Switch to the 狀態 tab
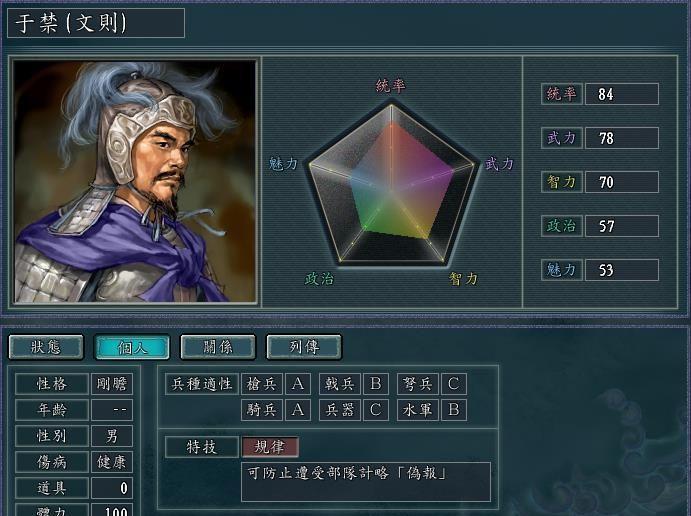The image size is (691, 516). (46, 347)
